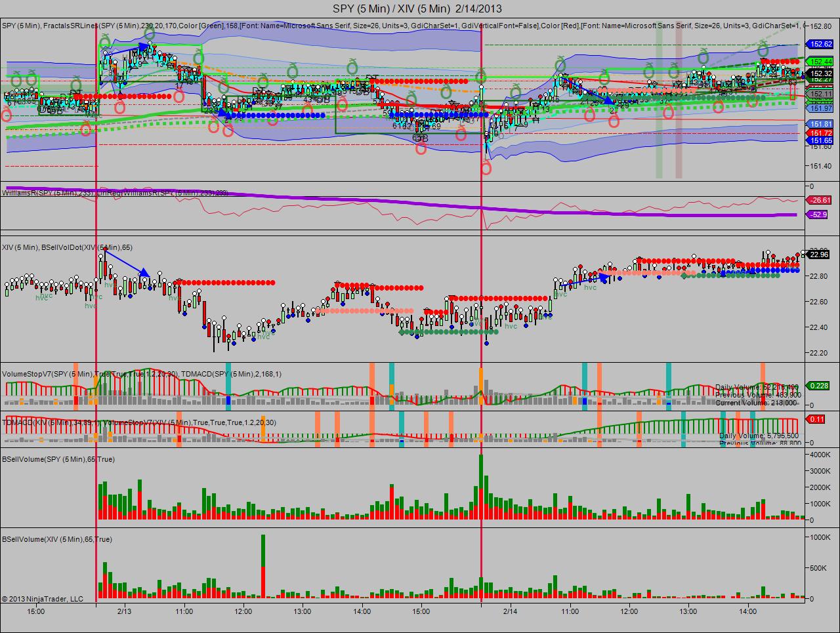Select the BSellVolume(XIV (5 Min),65,True) label

57,539
